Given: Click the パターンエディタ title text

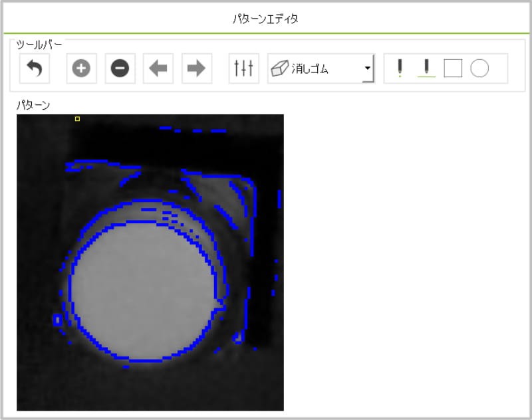Looking at the screenshot, I should click(265, 19).
